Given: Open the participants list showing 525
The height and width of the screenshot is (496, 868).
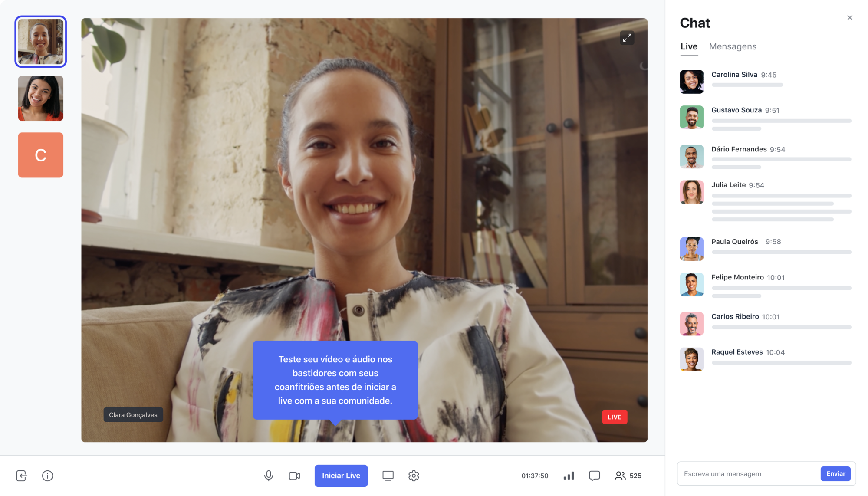Looking at the screenshot, I should tap(628, 476).
